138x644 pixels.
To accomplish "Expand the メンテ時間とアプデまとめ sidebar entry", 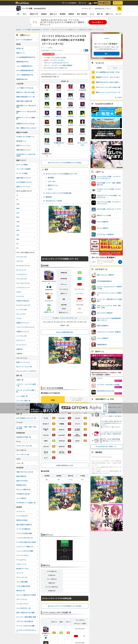I will click(x=27, y=88).
